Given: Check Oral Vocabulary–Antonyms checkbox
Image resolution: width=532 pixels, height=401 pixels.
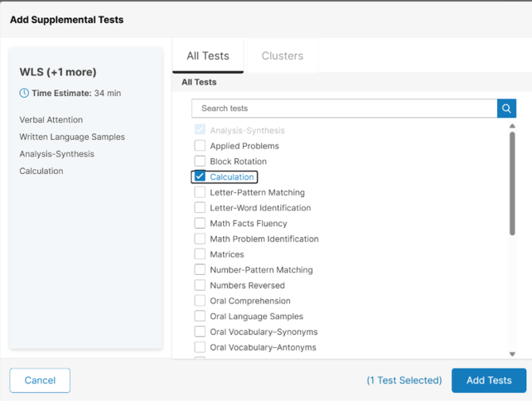Looking at the screenshot, I should (200, 347).
